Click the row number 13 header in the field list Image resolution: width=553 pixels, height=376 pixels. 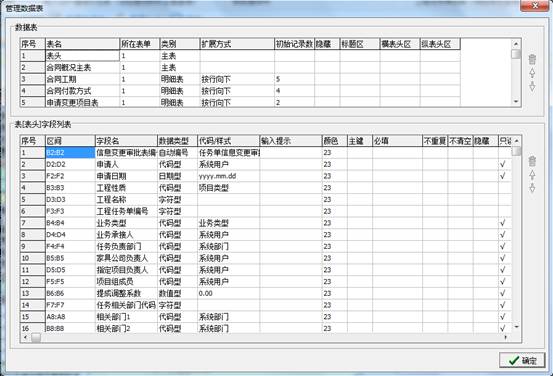(x=33, y=293)
